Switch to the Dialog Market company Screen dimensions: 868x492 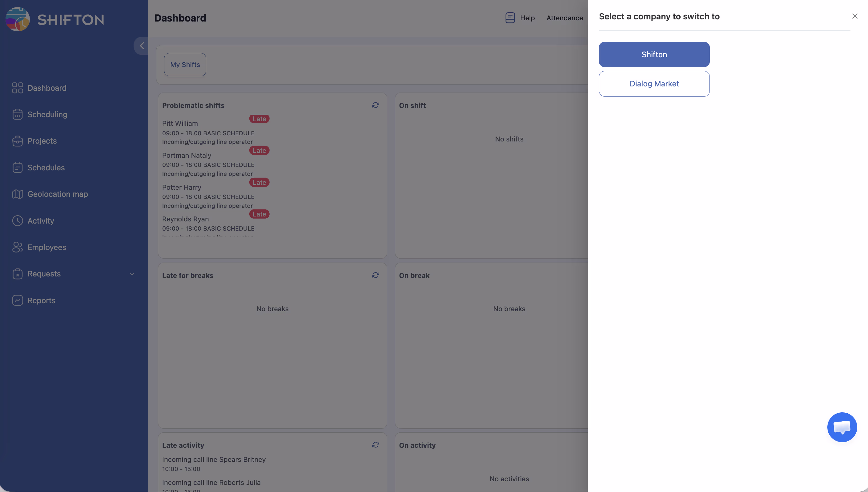[654, 84]
